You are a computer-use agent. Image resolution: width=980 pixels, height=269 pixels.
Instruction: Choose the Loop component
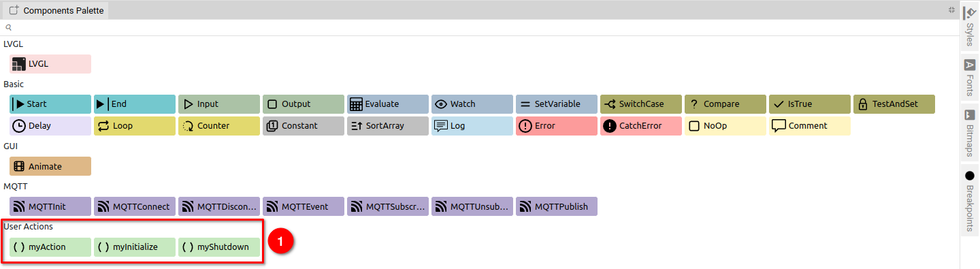[x=135, y=126]
